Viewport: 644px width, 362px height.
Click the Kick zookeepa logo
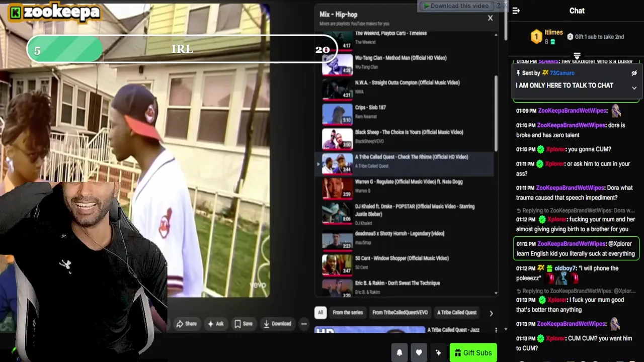(x=55, y=12)
